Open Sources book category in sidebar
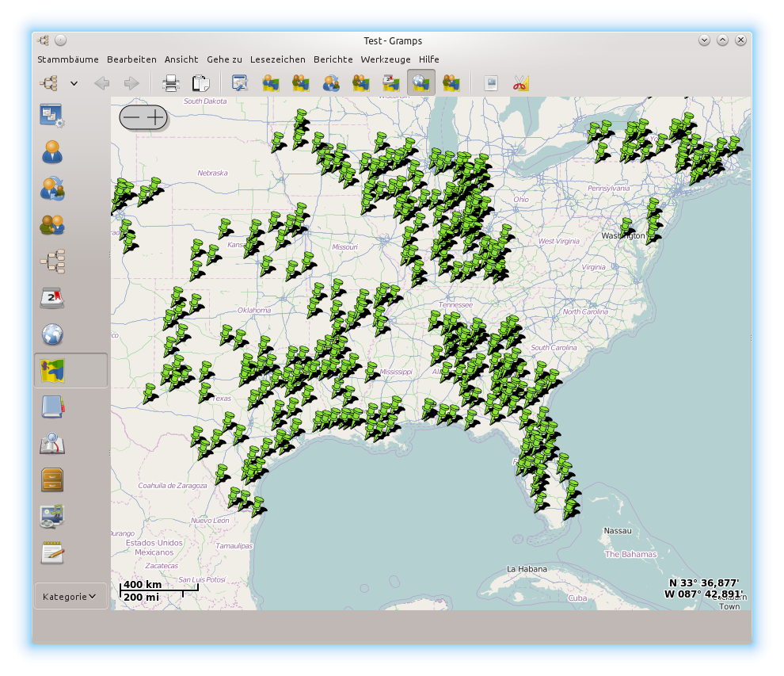Screen dimensions: 784x676 pos(52,407)
